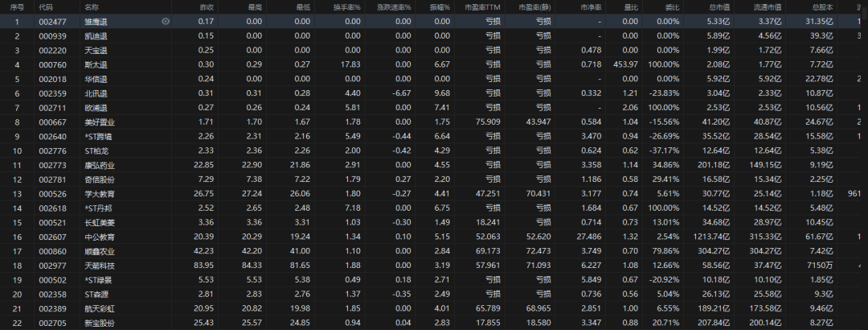Screen dimensions: 868x330
Task: Click stock code 002705
Action: coord(52,324)
